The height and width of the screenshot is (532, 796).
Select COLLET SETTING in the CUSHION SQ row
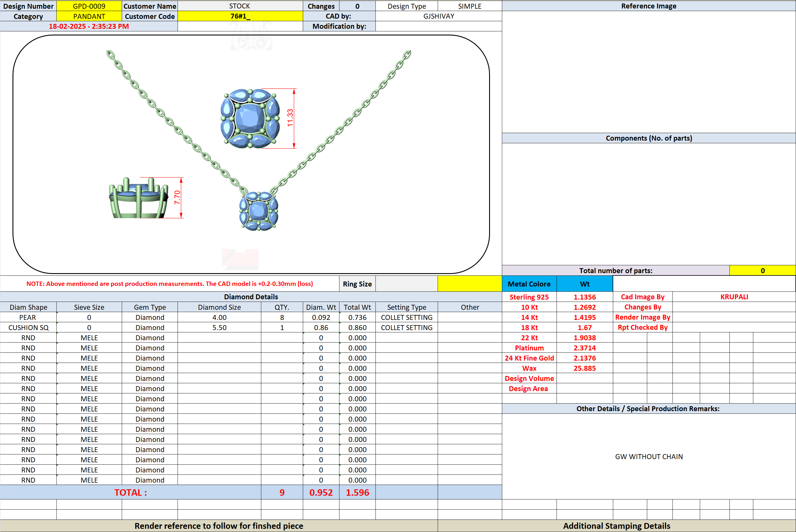(407, 327)
